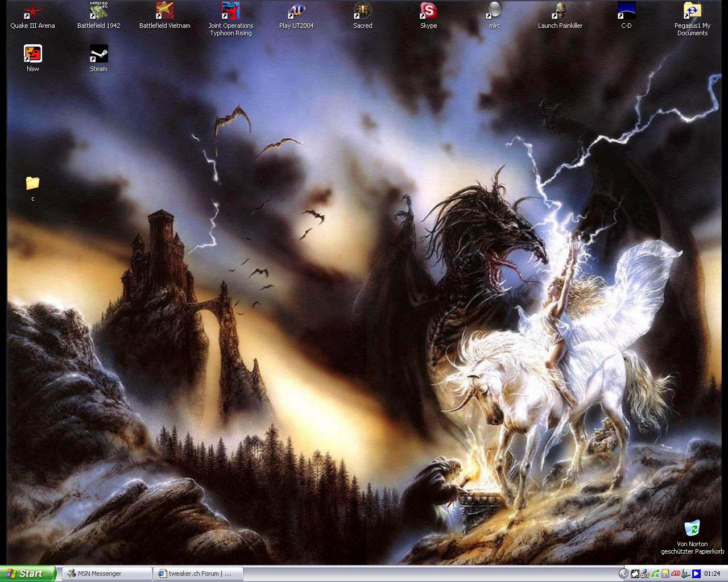Image resolution: width=728 pixels, height=582 pixels.
Task: Open the Quake III Arena shortcut
Action: (32, 11)
